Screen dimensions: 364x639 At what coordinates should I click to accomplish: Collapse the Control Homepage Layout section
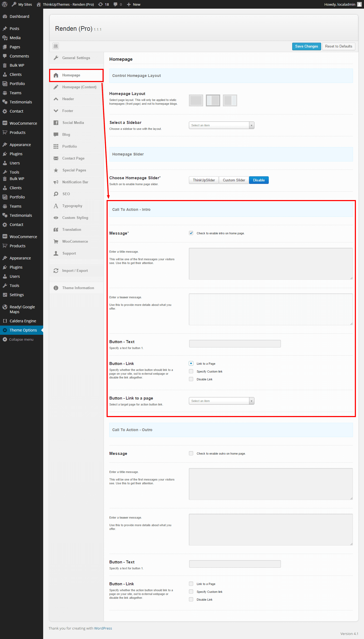tap(231, 76)
